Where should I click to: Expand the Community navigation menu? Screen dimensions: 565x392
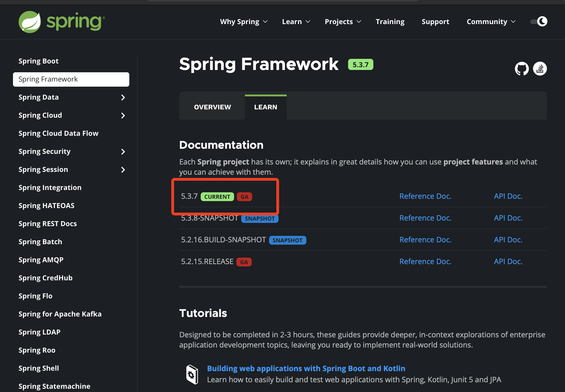491,22
